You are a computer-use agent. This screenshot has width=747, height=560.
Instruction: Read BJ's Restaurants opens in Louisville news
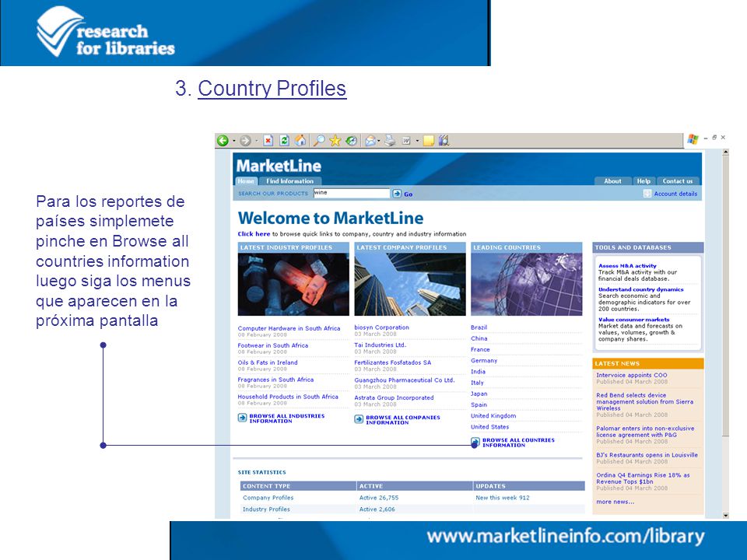tap(647, 455)
